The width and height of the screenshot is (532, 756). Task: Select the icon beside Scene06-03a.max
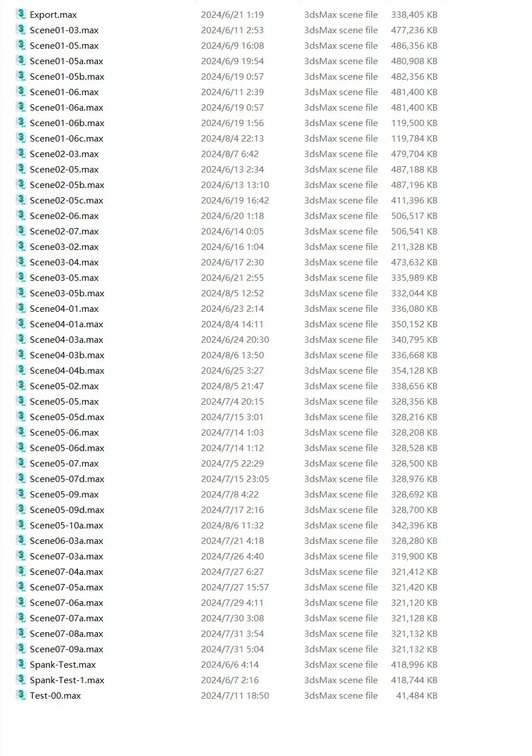[x=21, y=540]
